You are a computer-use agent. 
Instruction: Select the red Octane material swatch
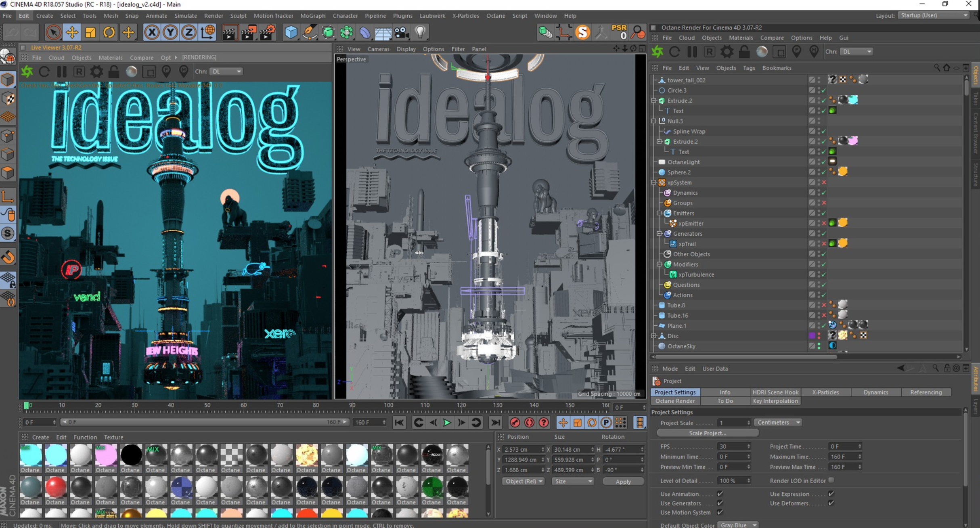pyautogui.click(x=56, y=487)
